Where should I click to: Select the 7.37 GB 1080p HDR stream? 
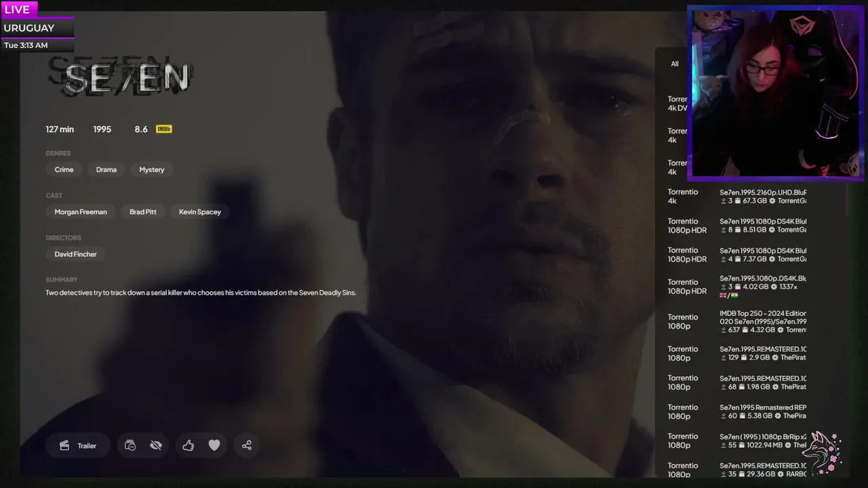click(737, 255)
